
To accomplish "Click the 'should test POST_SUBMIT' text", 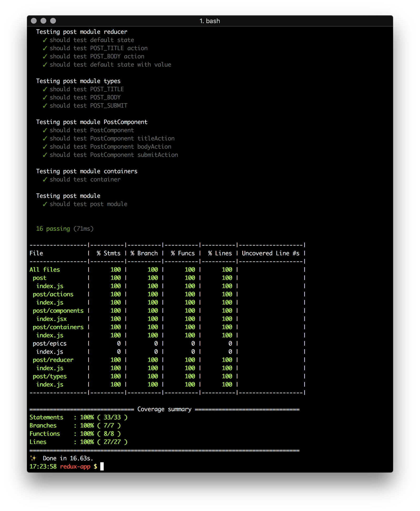I will (88, 106).
